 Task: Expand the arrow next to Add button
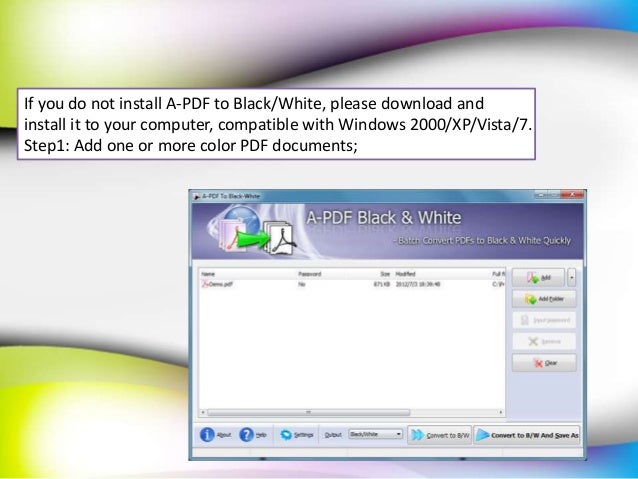(x=572, y=278)
